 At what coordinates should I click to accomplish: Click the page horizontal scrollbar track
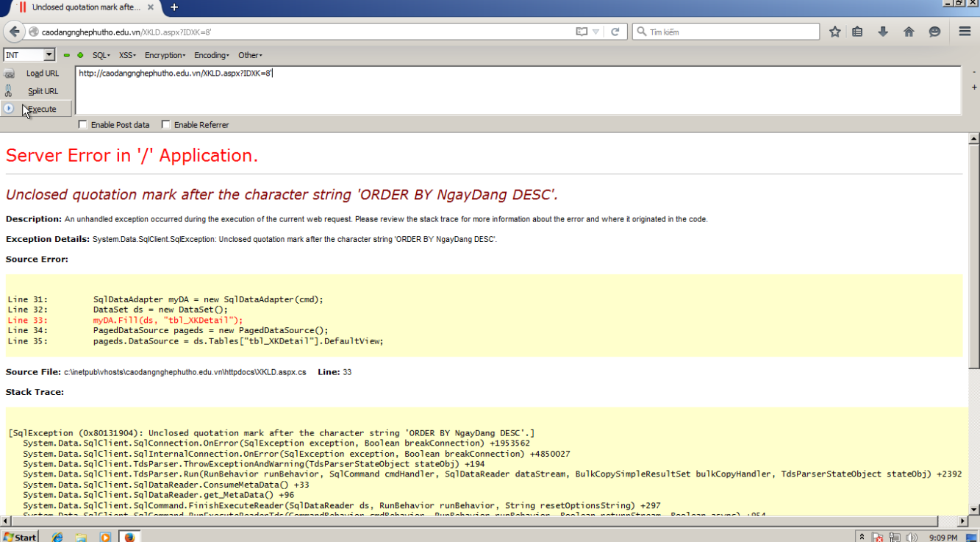[x=484, y=521]
